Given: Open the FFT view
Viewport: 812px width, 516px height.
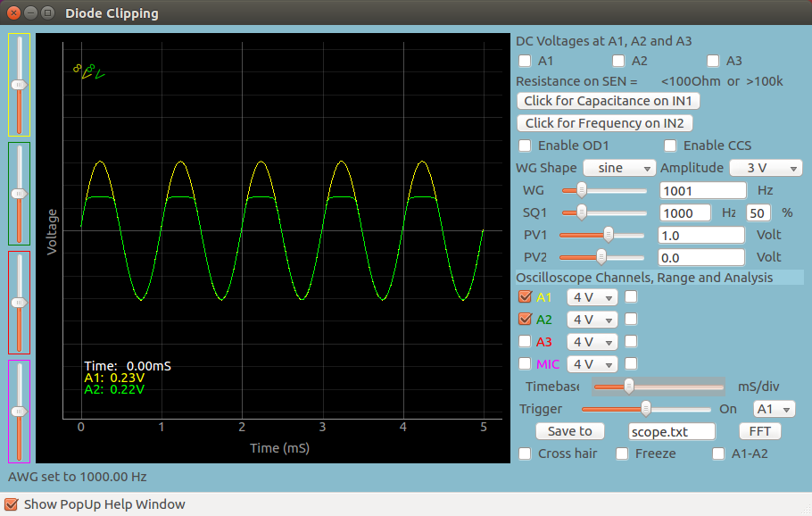Looking at the screenshot, I should pyautogui.click(x=759, y=430).
